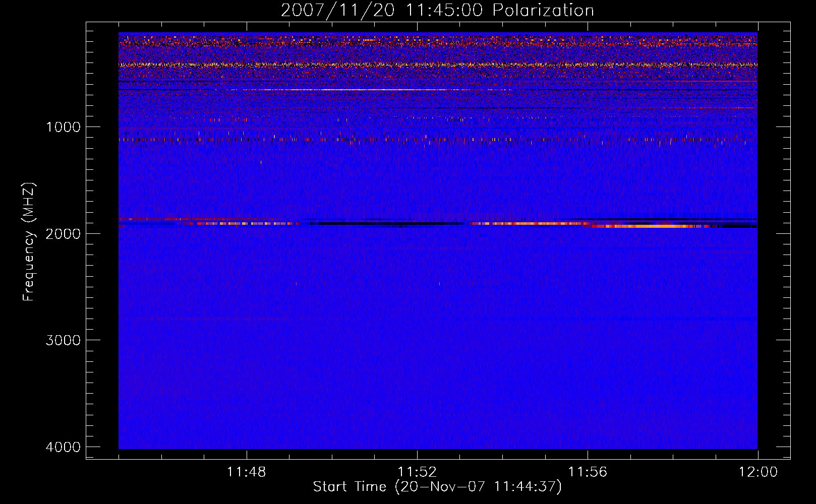Screen dimensions: 816x504
Task: Click the "Start Time" x-axis label
Action: pyautogui.click(x=437, y=487)
